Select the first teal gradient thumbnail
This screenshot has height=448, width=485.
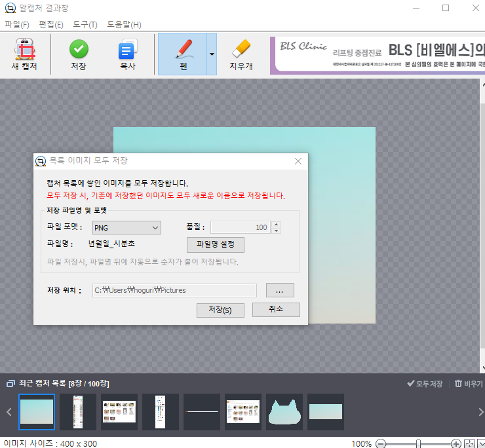click(x=37, y=412)
